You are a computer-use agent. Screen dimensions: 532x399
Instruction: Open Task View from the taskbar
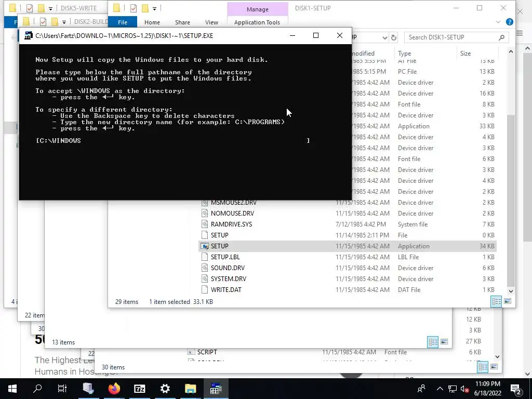[x=62, y=389]
